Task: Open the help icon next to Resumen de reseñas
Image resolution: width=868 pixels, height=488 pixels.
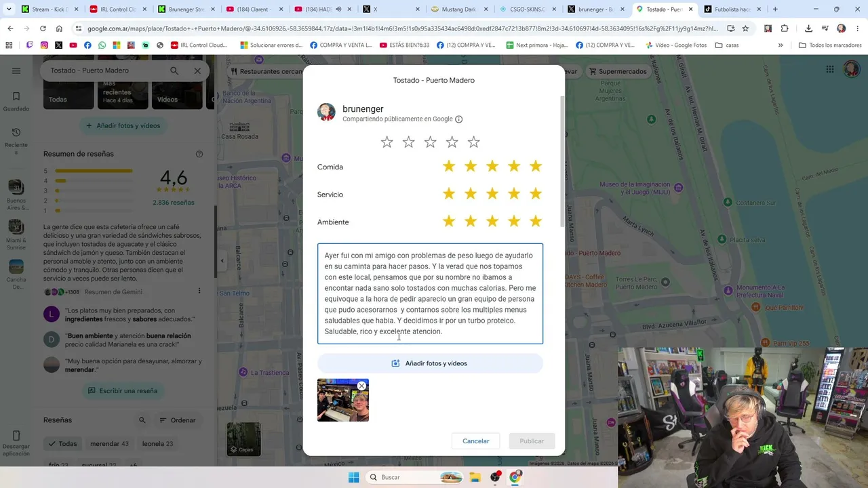Action: coord(199,154)
